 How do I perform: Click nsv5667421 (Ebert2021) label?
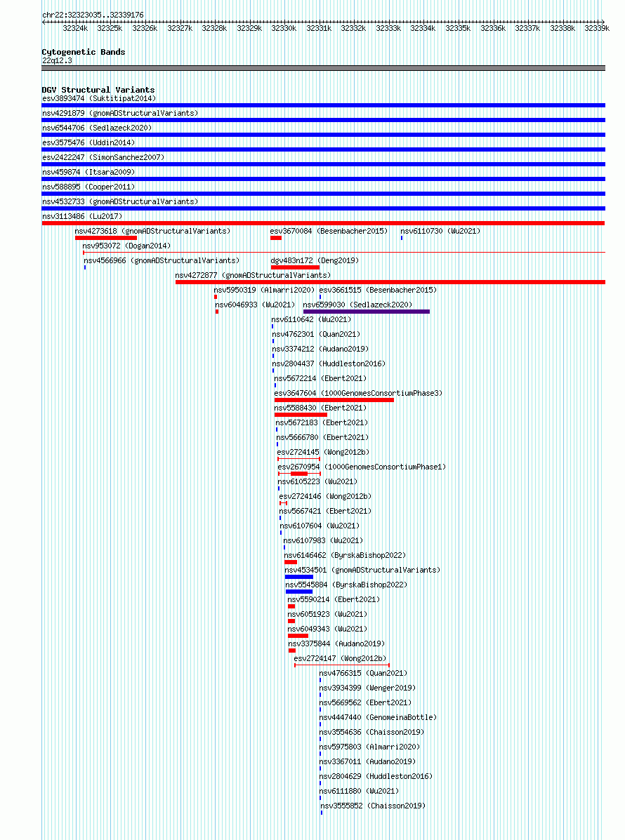pyautogui.click(x=325, y=511)
